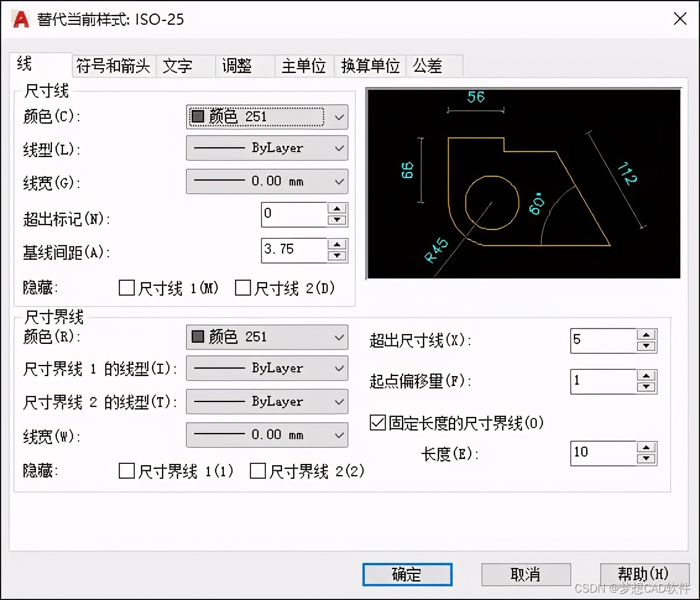The width and height of the screenshot is (700, 600).
Task: Click the 取消 button
Action: point(526,574)
